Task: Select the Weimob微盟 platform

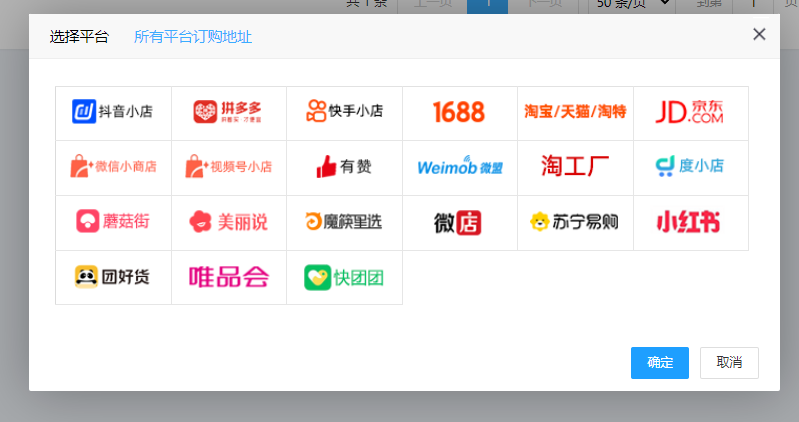Action: click(459, 167)
